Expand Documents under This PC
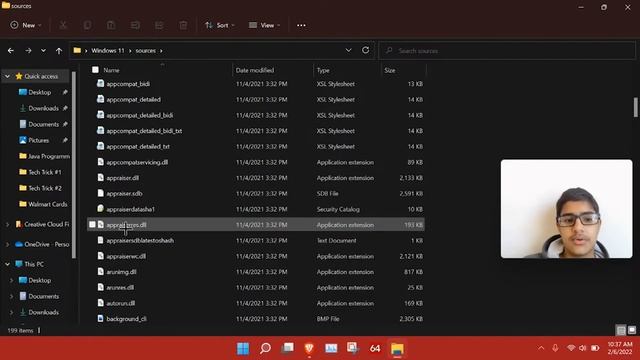Screen dimensions: 640x360 [11, 296]
